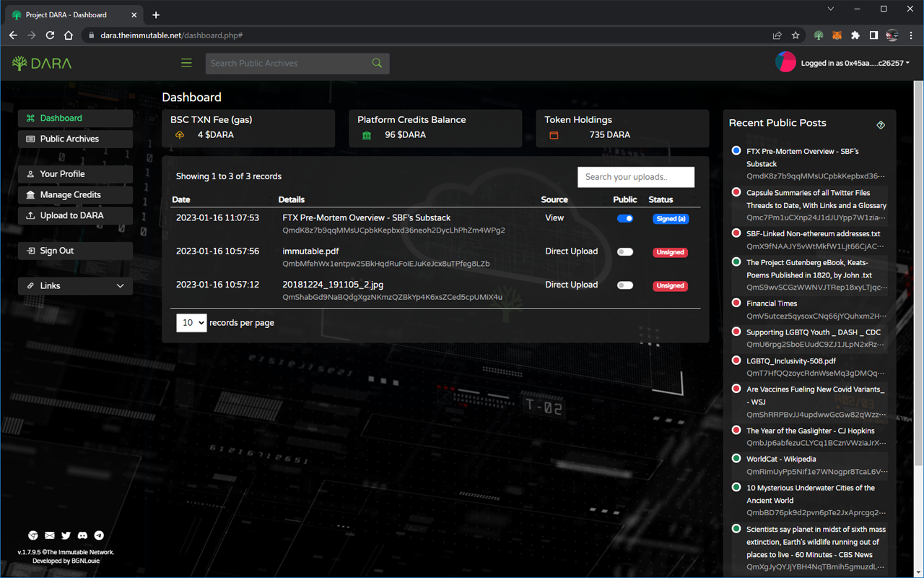The height and width of the screenshot is (578, 924).
Task: Open the records per page dropdown
Action: point(191,323)
